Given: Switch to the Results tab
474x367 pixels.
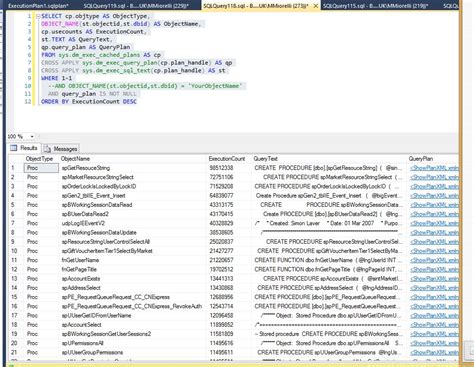Looking at the screenshot, I should click(24, 148).
